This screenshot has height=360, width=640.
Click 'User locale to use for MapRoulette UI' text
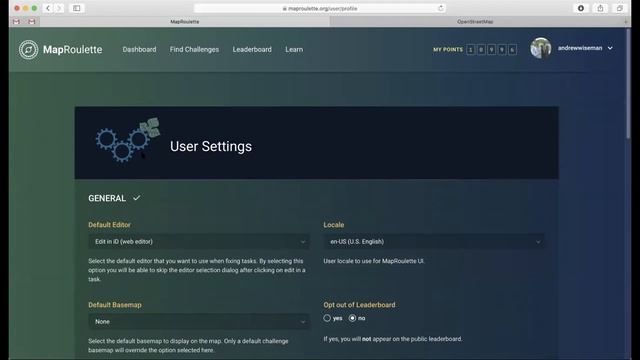(x=374, y=261)
